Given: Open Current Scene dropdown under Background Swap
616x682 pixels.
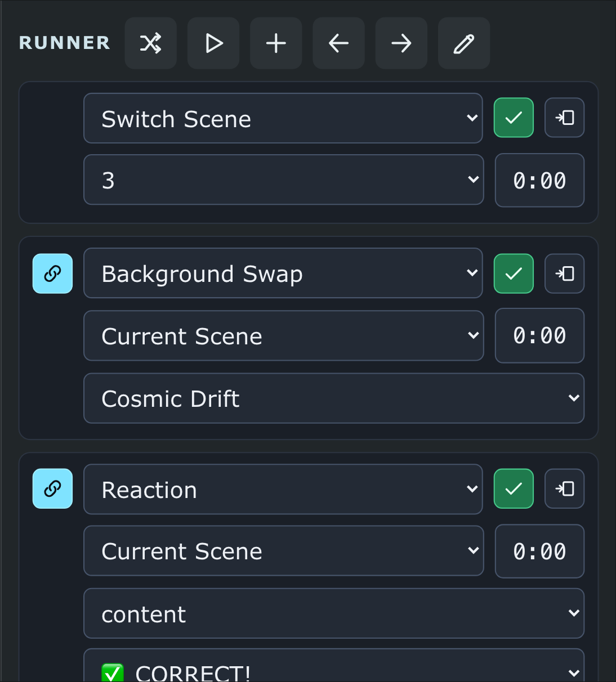Looking at the screenshot, I should [284, 335].
